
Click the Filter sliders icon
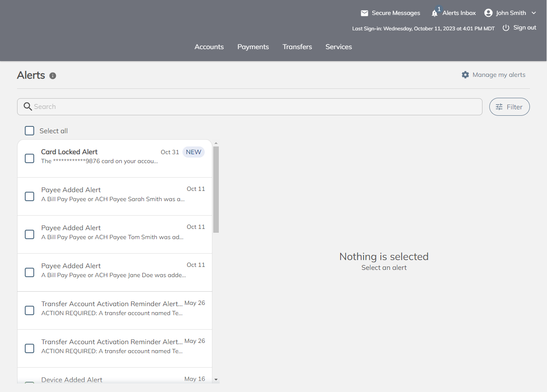pos(499,107)
